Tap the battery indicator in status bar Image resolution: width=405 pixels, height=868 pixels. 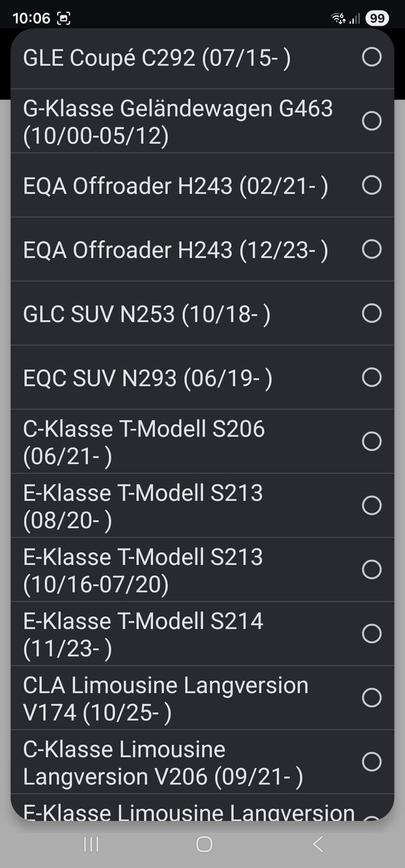pos(377,19)
